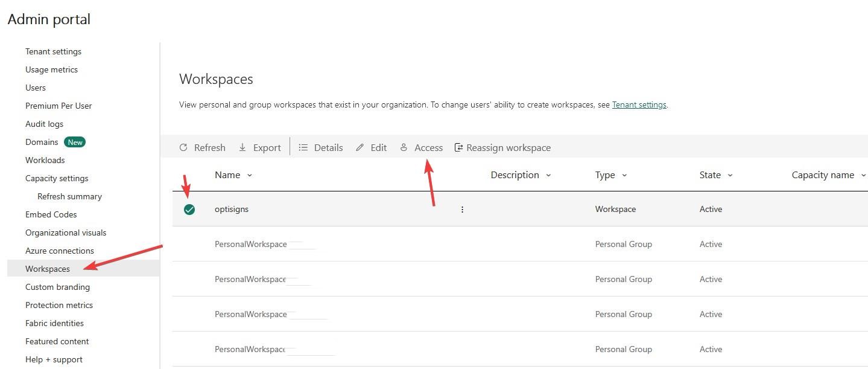The height and width of the screenshot is (369, 868).
Task: Click the Refresh icon in the toolbar
Action: (183, 147)
